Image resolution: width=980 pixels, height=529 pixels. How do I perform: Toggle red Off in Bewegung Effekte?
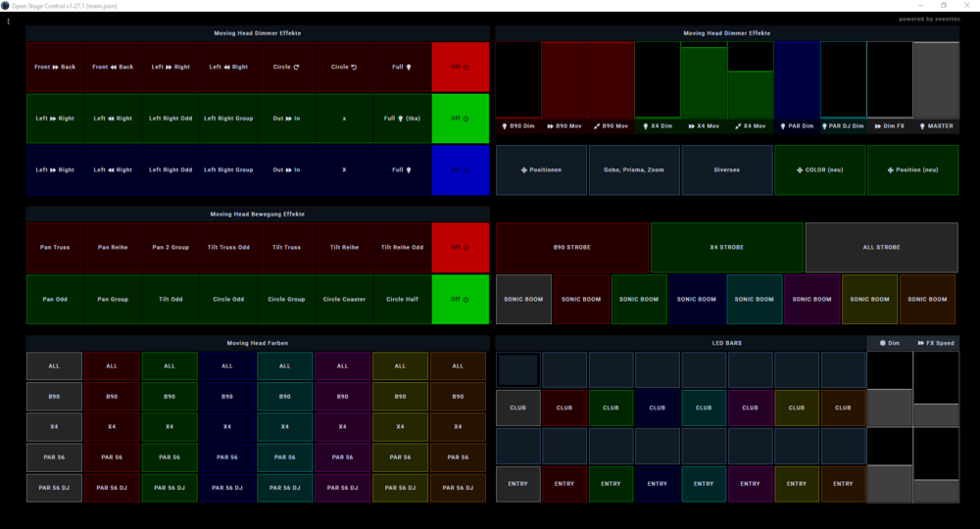point(460,247)
